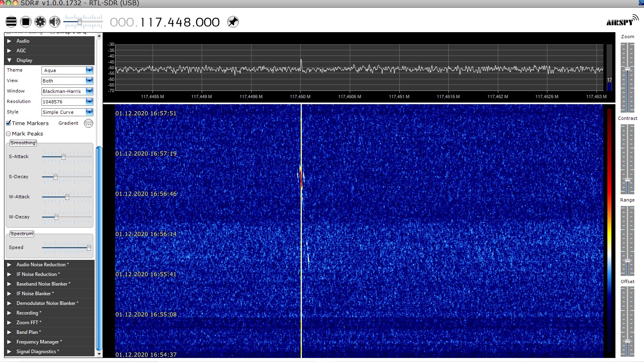Open the Style dropdown showing Simple Curve
Viewport: 644px width, 362px height.
(x=67, y=112)
